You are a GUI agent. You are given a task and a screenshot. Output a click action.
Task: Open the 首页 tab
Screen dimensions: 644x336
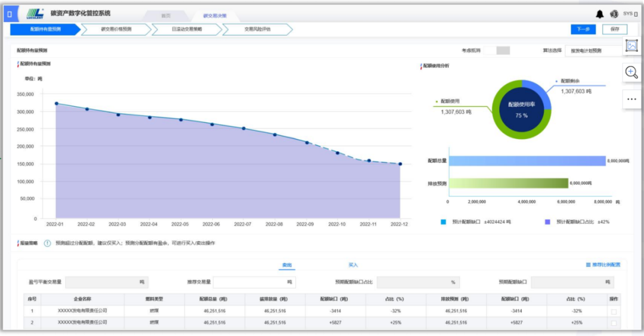166,16
